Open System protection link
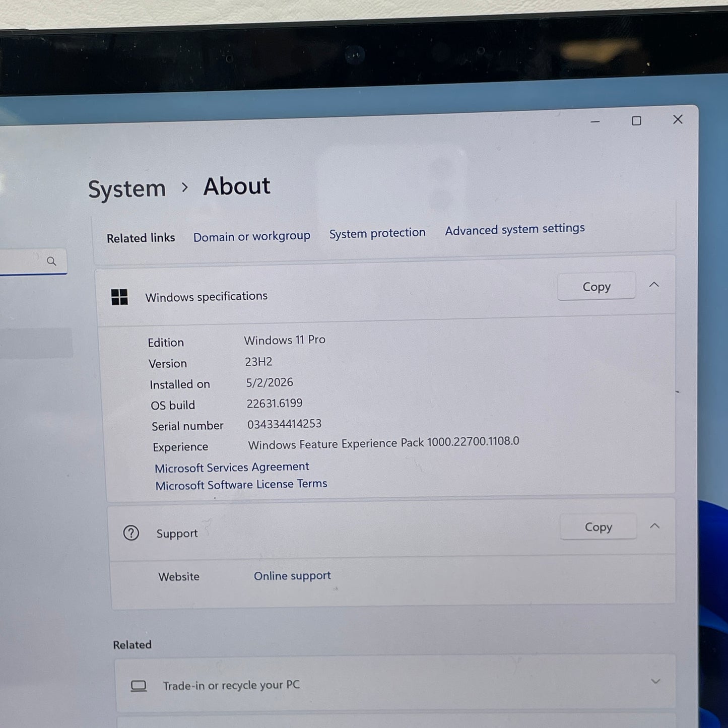The height and width of the screenshot is (728, 728). tap(377, 233)
